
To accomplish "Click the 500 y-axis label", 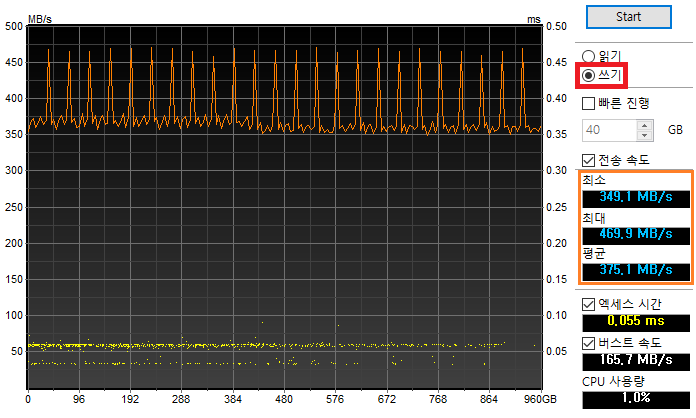I will [14, 26].
